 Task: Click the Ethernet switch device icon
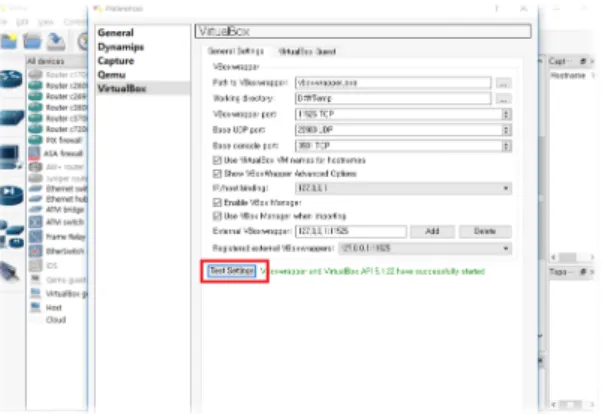(x=35, y=189)
